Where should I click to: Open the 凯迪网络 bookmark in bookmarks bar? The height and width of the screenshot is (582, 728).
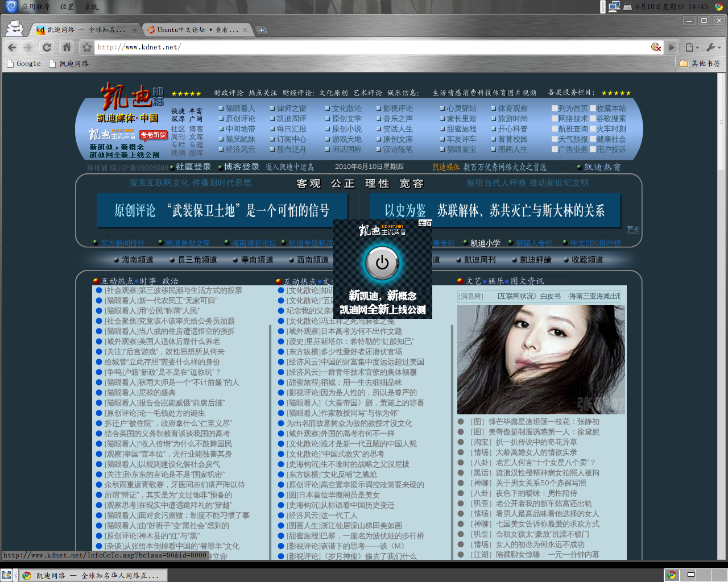(69, 64)
